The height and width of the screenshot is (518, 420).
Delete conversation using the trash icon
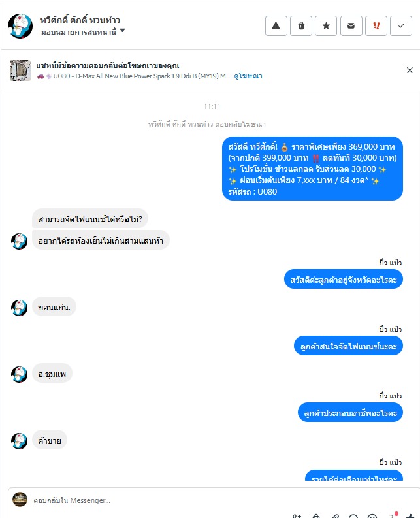tap(301, 25)
